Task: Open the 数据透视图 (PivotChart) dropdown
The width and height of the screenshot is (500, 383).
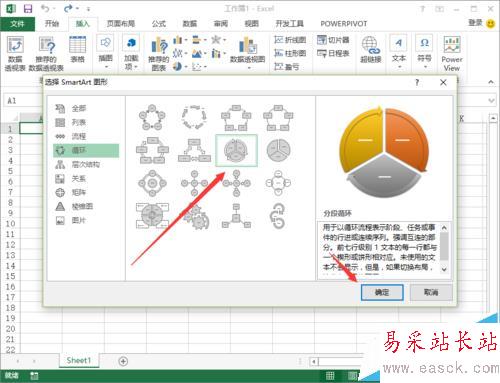Action: click(248, 53)
